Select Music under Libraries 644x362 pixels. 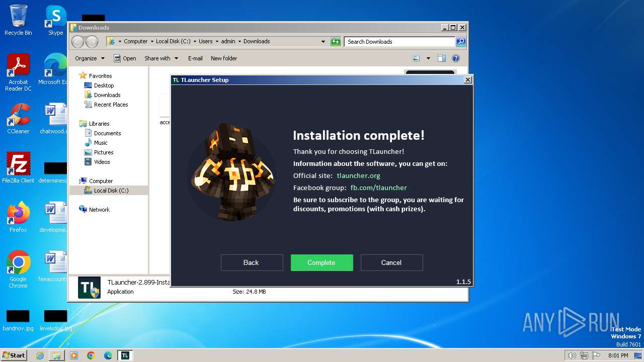(101, 143)
